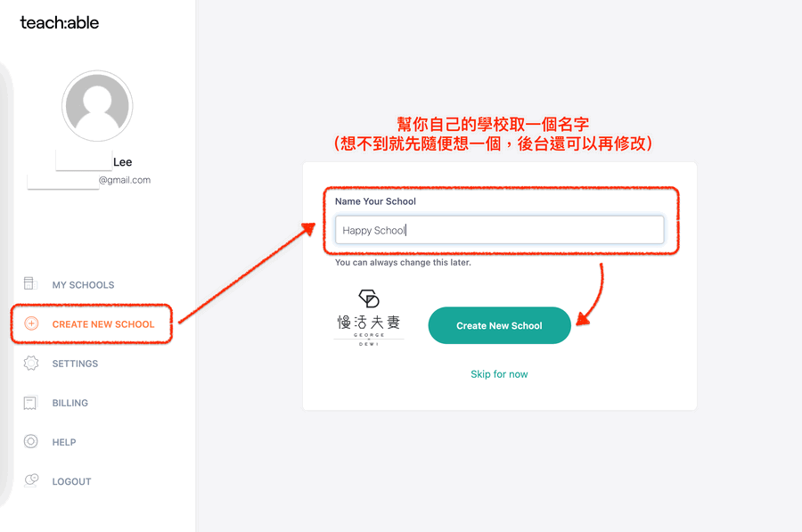Image resolution: width=802 pixels, height=532 pixels.
Task: Click the teach:able logo
Action: click(60, 22)
